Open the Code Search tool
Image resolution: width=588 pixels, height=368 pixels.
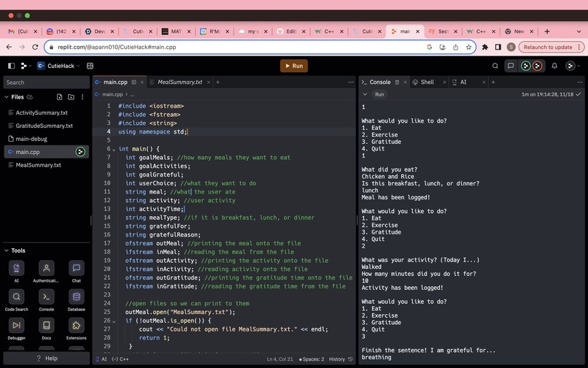pos(16,296)
